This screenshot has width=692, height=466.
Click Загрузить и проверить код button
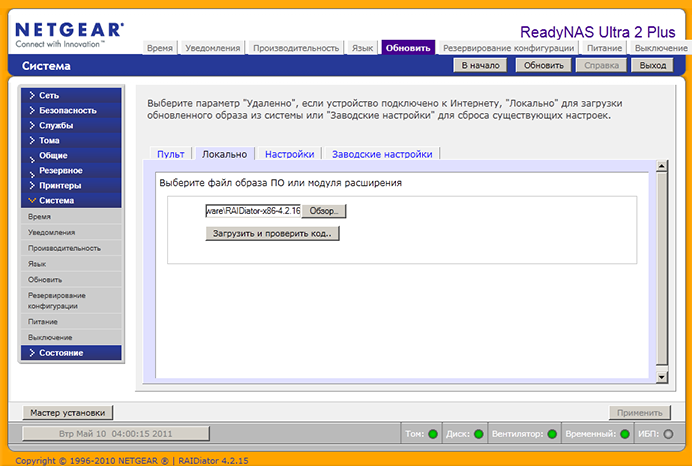point(272,233)
